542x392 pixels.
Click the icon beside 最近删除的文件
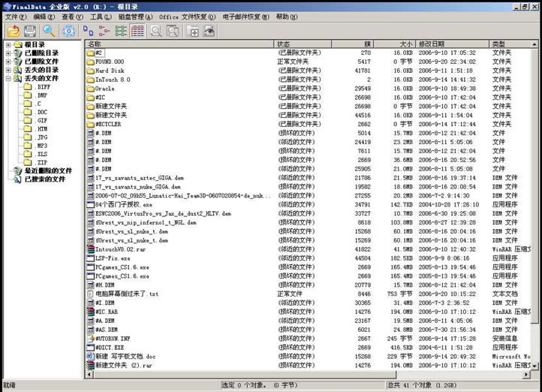(x=17, y=170)
